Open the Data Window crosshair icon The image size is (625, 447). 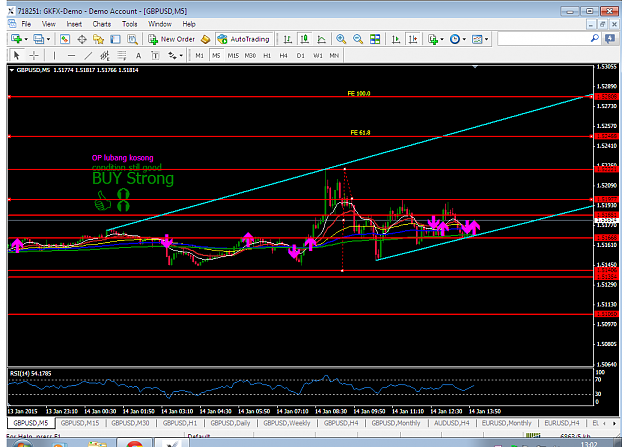tap(82, 39)
